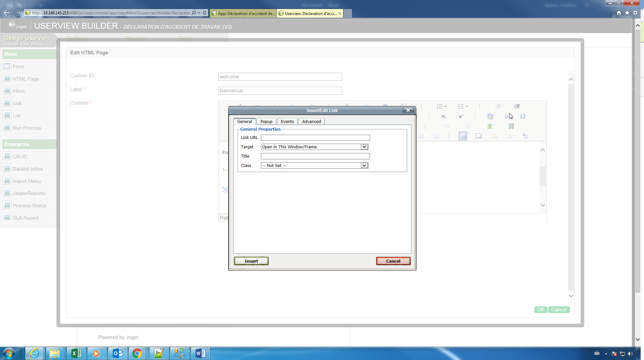Screen dimensions: 644x360
Task: Click the insert image tree icon
Action: click(490, 126)
